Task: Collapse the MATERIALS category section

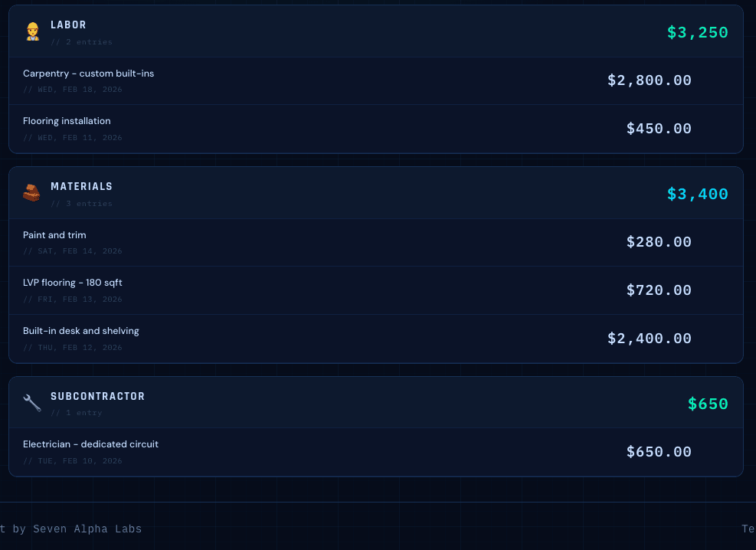Action: [x=375, y=192]
